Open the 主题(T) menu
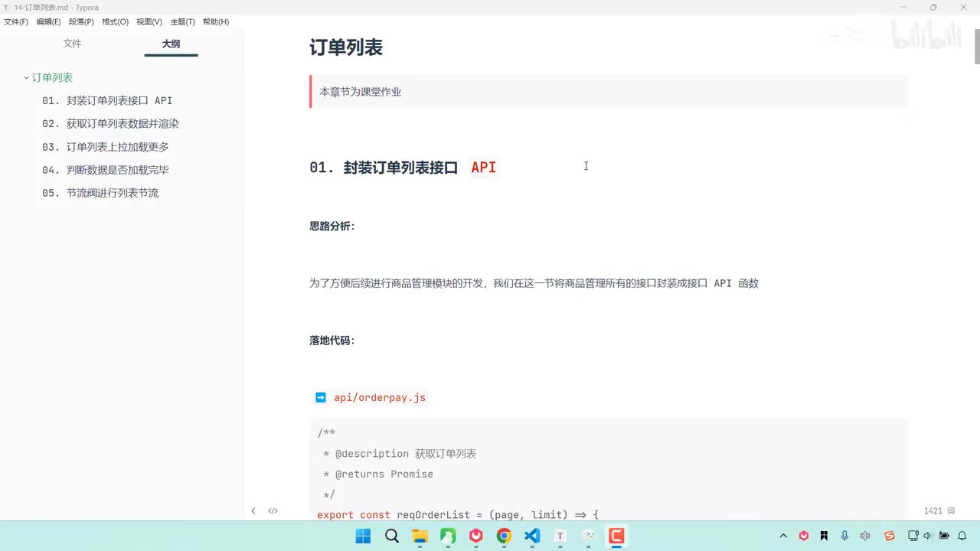The height and width of the screenshot is (551, 980). tap(182, 22)
